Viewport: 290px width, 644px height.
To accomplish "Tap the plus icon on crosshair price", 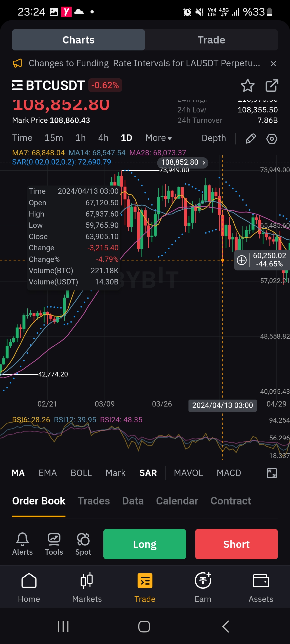I will [x=242, y=260].
